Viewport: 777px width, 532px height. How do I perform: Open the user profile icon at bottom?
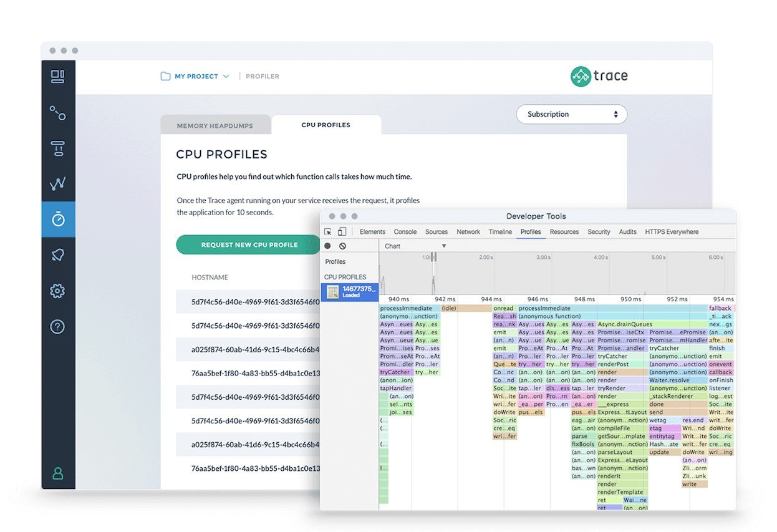[x=58, y=473]
